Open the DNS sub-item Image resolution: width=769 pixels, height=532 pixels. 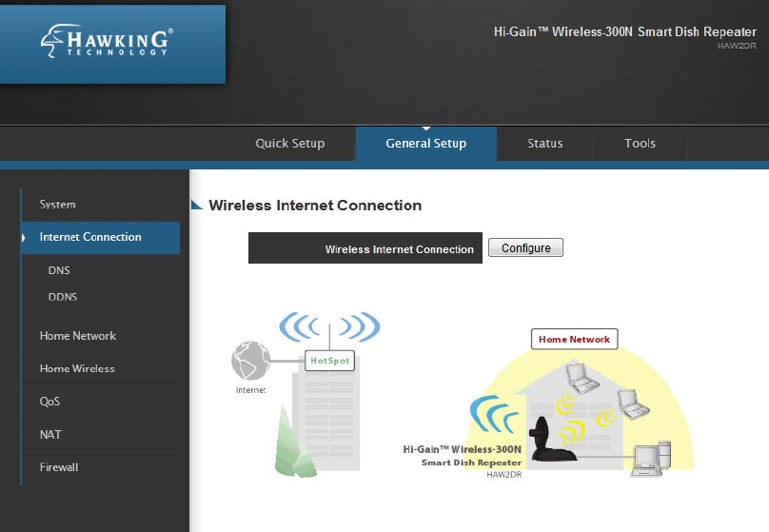click(59, 270)
